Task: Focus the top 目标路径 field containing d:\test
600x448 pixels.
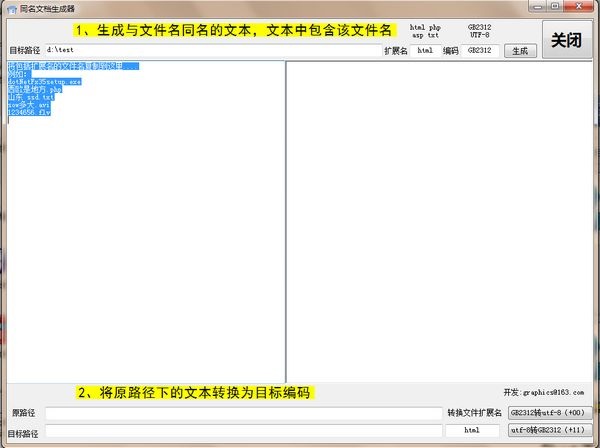Action: click(x=213, y=50)
